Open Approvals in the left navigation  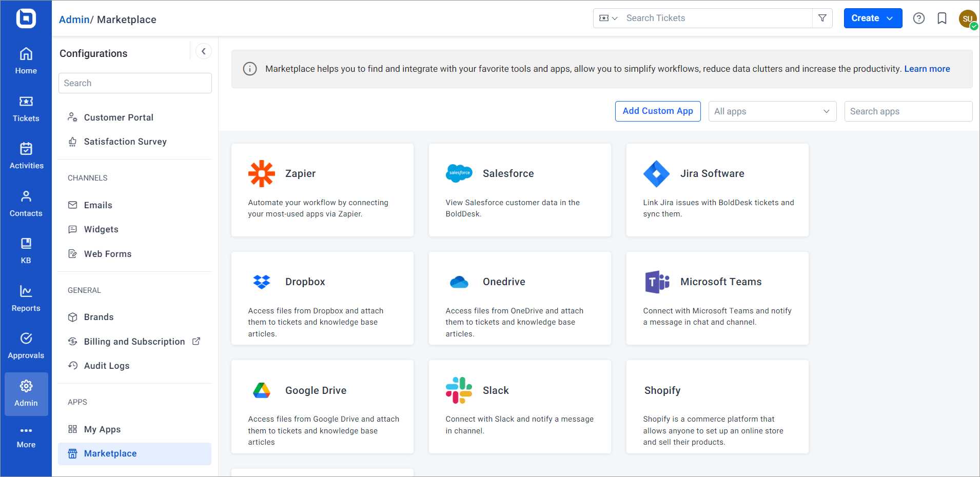[26, 346]
